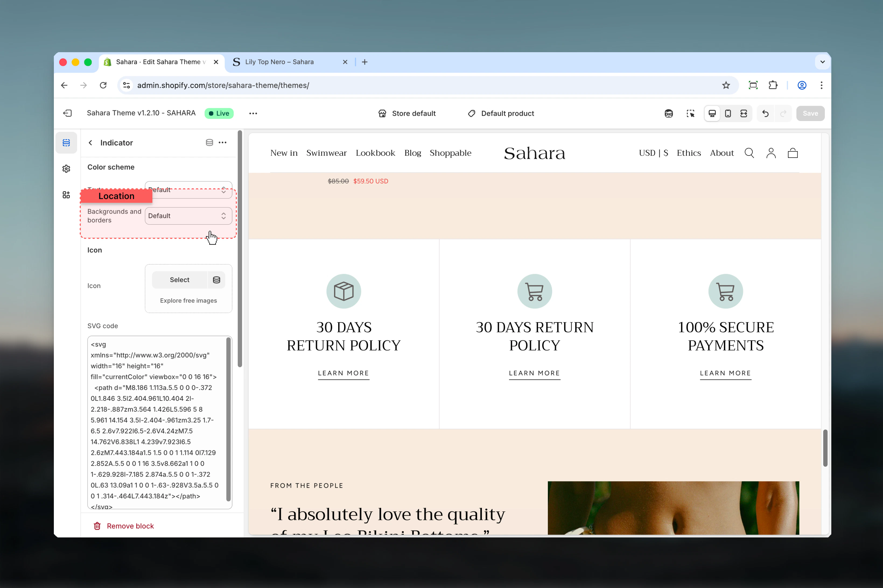This screenshot has width=883, height=588.
Task: Click the address bar URL
Action: click(223, 85)
